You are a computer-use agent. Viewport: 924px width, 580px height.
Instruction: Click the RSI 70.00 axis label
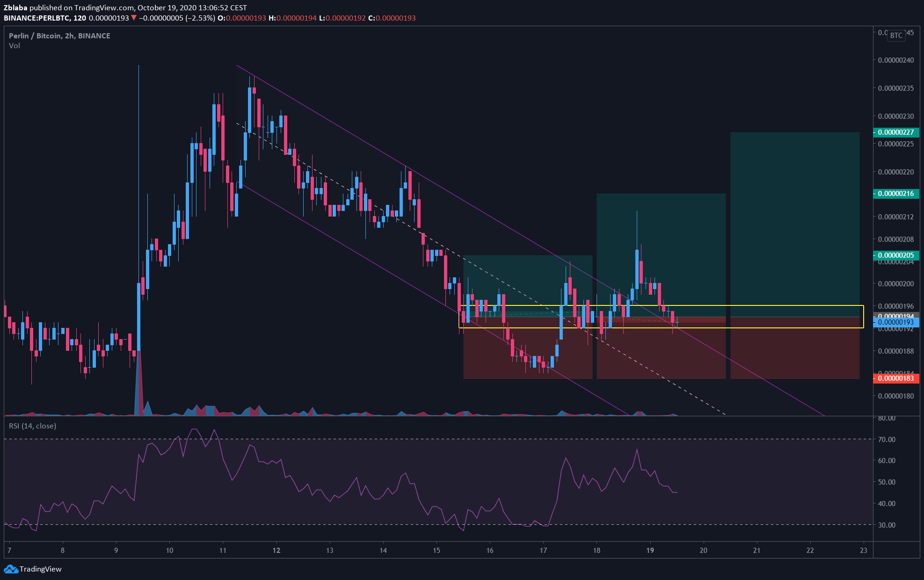887,440
